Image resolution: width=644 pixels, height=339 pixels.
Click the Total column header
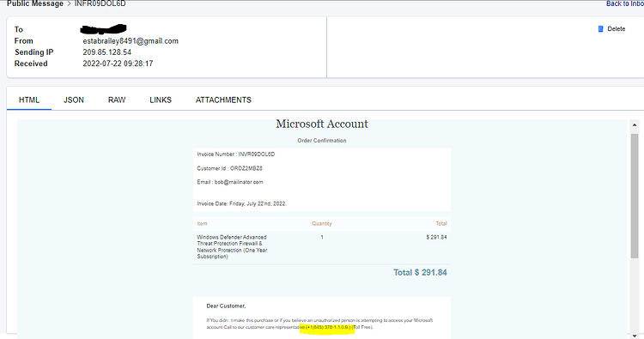click(x=441, y=224)
